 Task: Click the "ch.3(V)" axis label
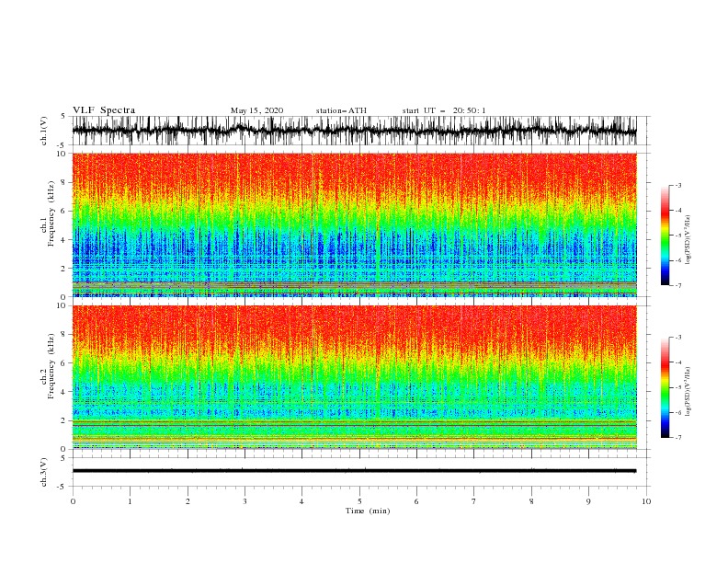tap(44, 472)
